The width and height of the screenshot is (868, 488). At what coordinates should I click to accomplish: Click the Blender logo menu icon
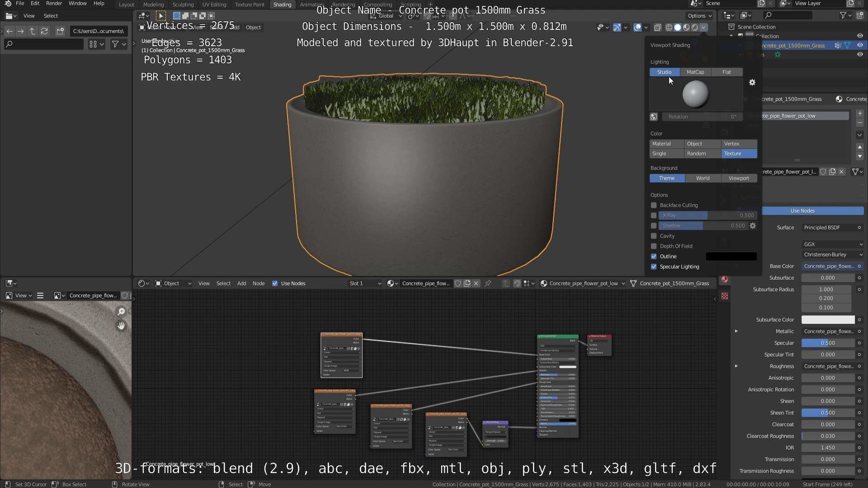pyautogui.click(x=8, y=4)
